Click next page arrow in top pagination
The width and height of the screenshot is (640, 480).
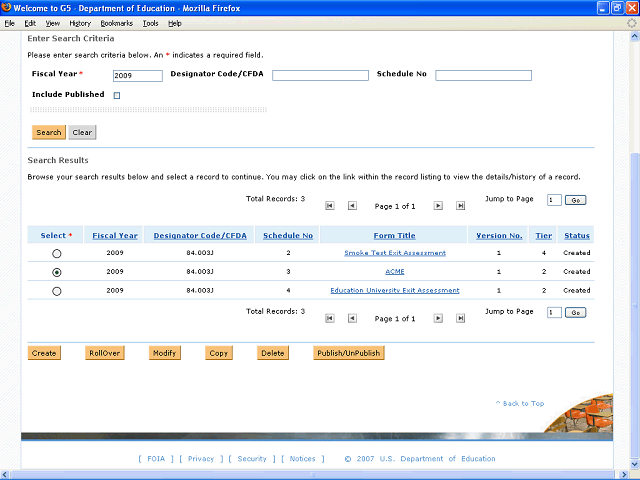pyautogui.click(x=438, y=206)
